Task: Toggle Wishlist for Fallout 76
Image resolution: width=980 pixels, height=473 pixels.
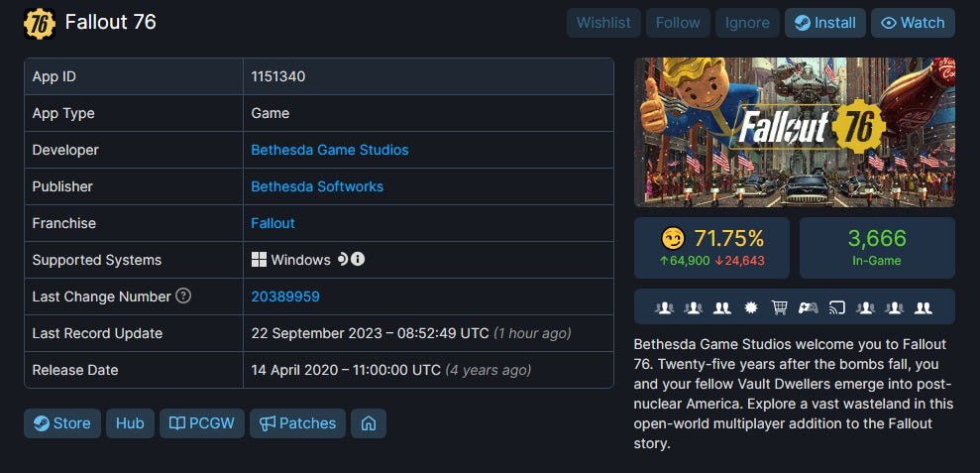Action: click(603, 23)
